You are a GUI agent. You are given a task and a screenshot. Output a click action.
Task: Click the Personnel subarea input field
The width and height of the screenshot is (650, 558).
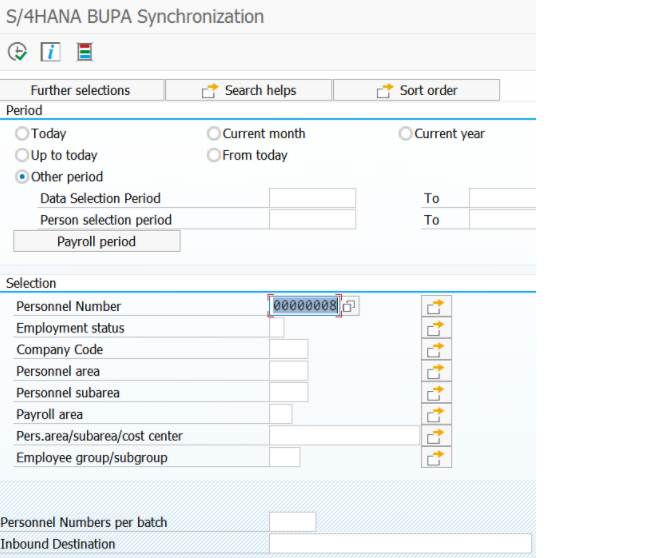pos(289,392)
